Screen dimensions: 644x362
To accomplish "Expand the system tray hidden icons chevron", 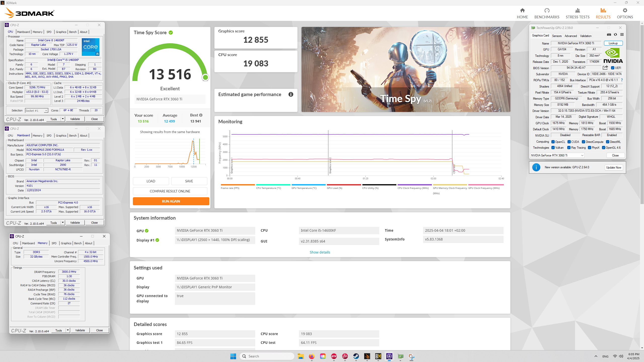I will [596, 356].
